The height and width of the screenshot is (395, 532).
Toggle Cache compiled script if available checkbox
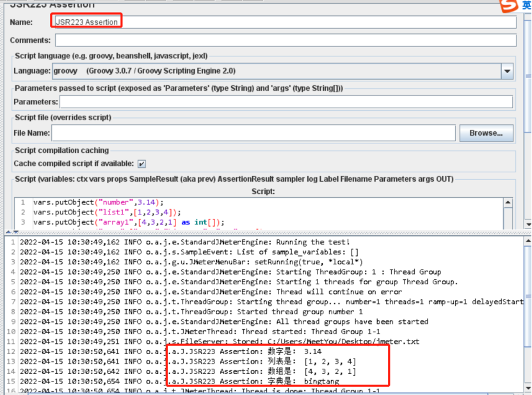[x=141, y=164]
